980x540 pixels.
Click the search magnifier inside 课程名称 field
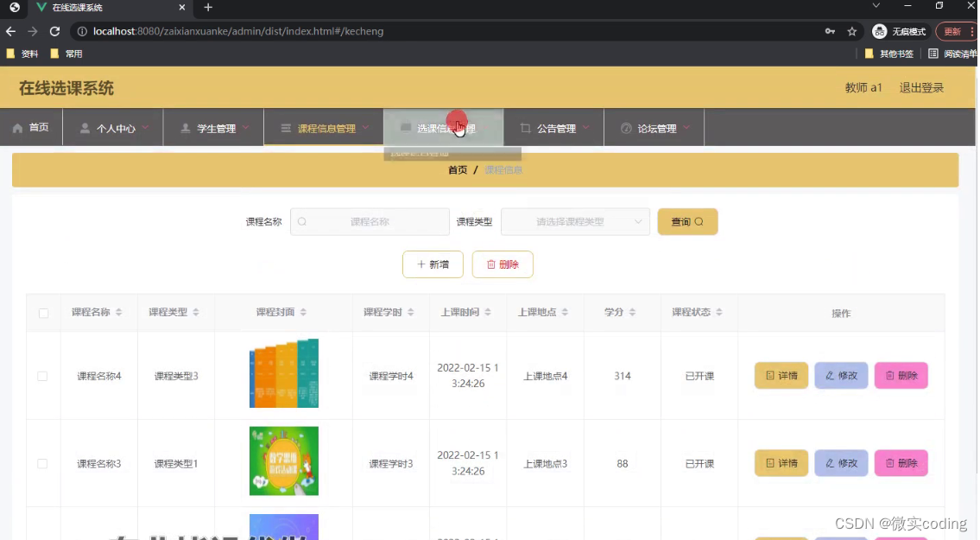click(301, 221)
